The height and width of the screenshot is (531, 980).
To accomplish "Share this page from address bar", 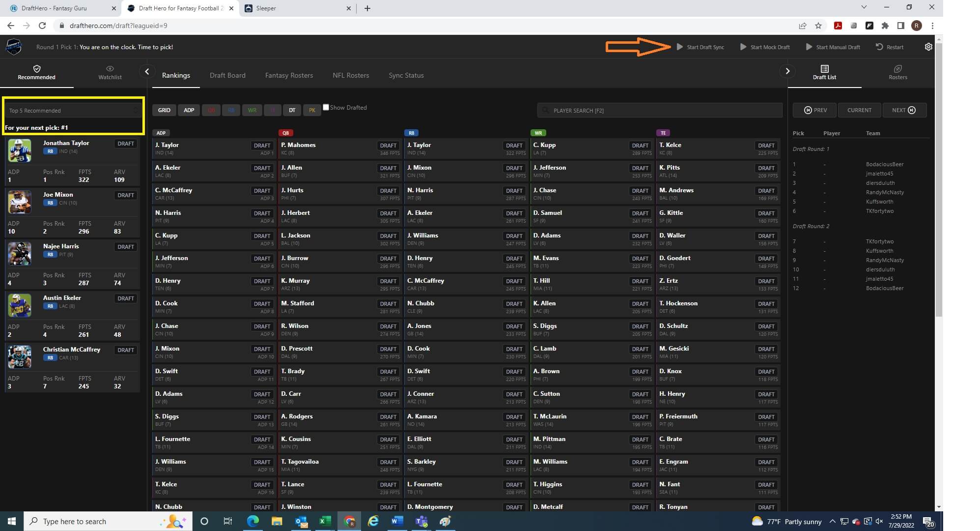I will coord(803,26).
